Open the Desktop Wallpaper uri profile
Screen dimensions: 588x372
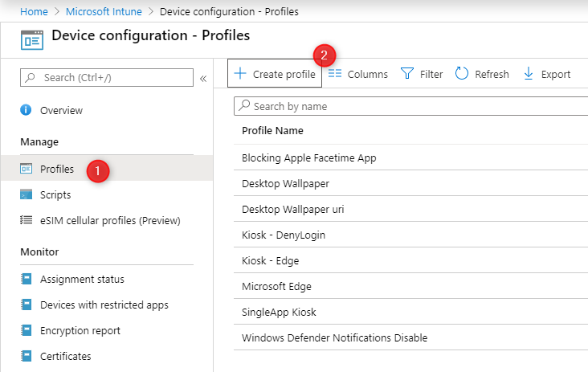(x=293, y=209)
